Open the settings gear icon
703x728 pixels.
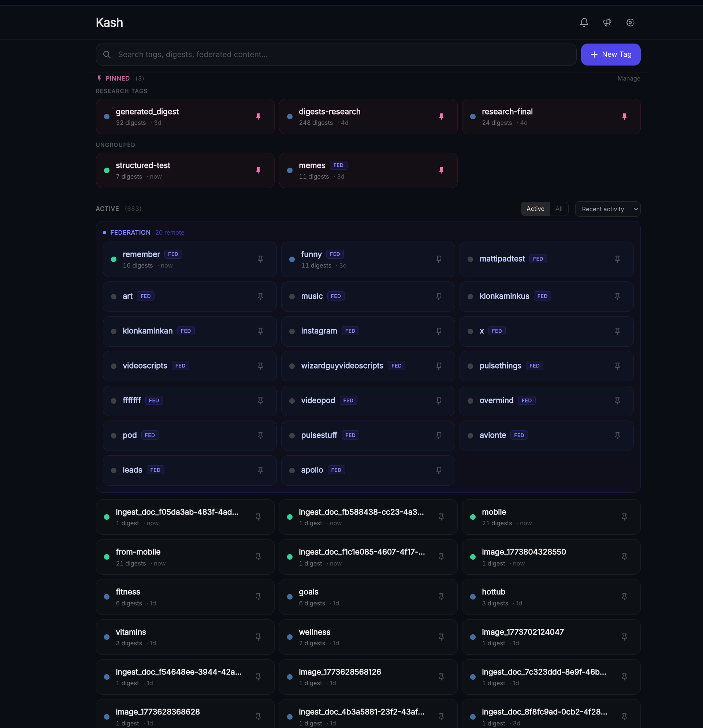coord(630,23)
